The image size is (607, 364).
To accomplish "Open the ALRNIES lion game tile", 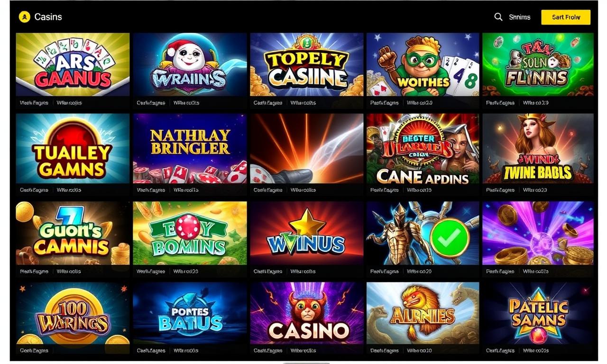I will point(423,313).
